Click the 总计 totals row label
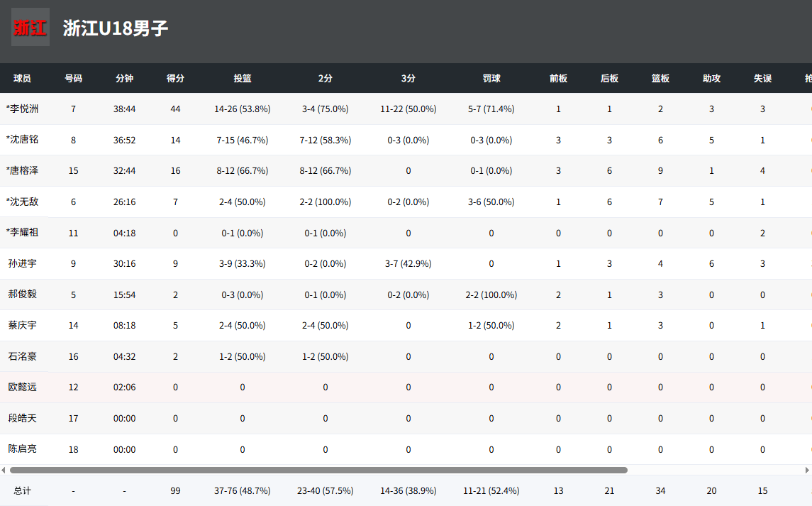The image size is (812, 506). point(23,490)
